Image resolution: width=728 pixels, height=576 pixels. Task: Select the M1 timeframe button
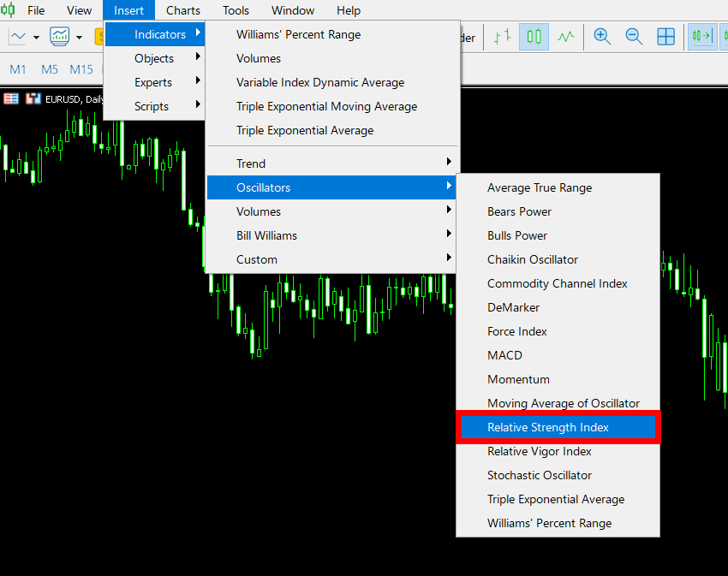[18, 69]
